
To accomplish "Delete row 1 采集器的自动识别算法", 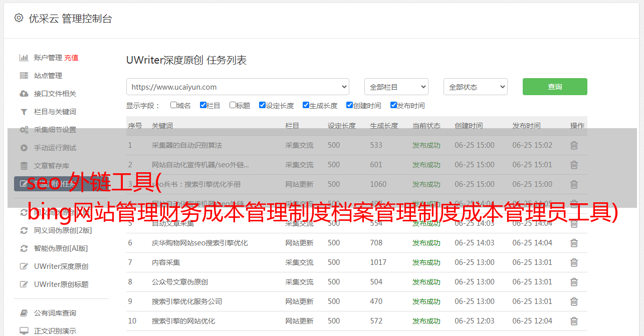I will 574,145.
